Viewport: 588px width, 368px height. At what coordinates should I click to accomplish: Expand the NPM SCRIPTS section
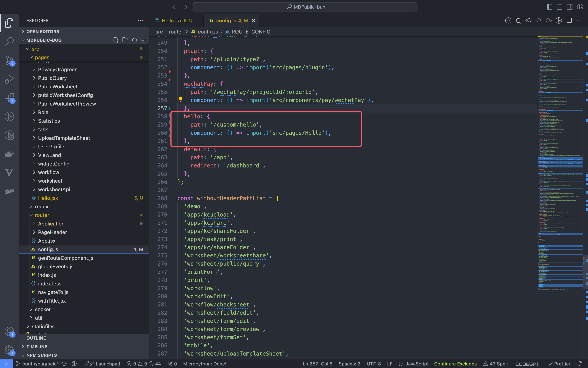coord(84,355)
